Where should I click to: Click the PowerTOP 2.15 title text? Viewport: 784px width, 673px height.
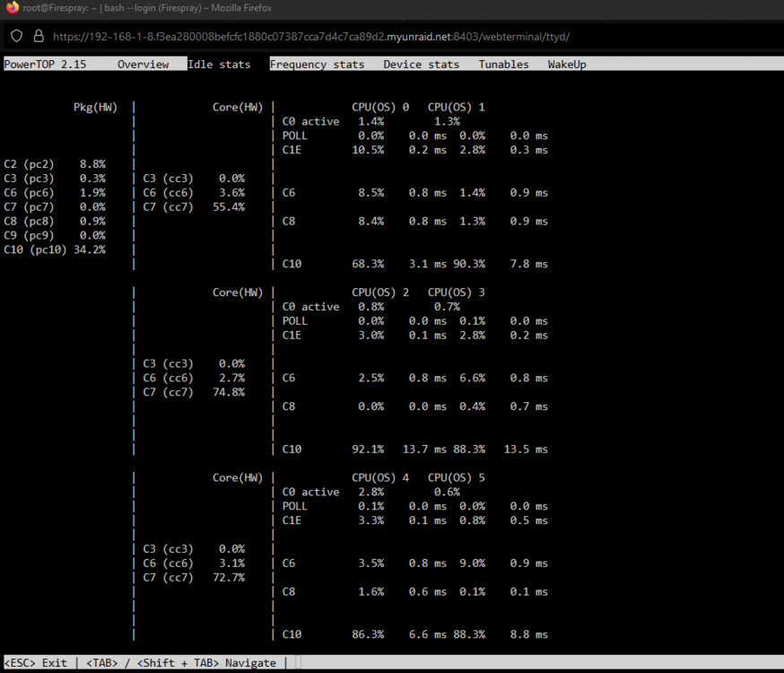click(x=45, y=64)
